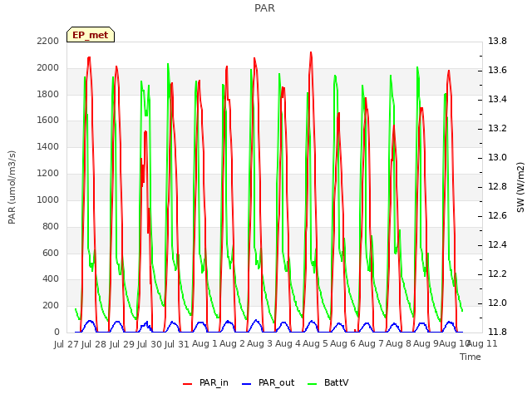This screenshot has width=532, height=399.
Task: Click the 1400 left axis value
Action: point(48,147)
